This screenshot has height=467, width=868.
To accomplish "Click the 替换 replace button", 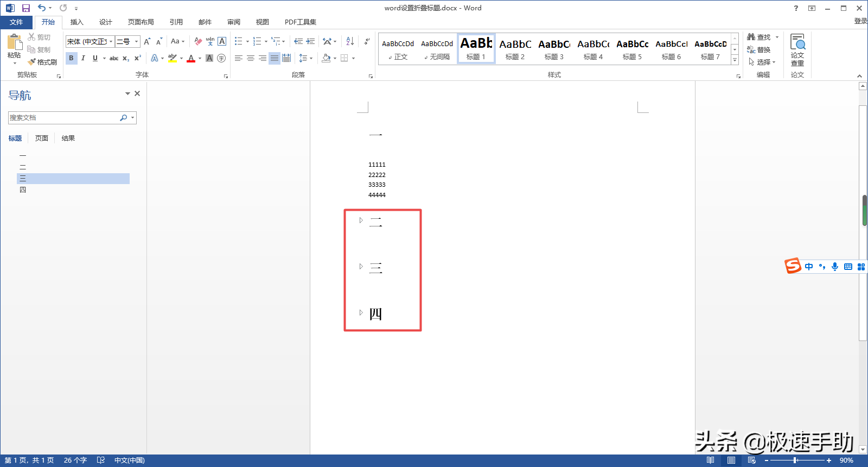I will tap(759, 50).
